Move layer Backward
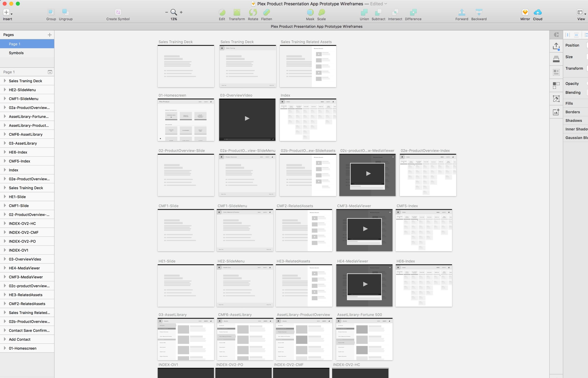588x378 pixels. coord(479,12)
